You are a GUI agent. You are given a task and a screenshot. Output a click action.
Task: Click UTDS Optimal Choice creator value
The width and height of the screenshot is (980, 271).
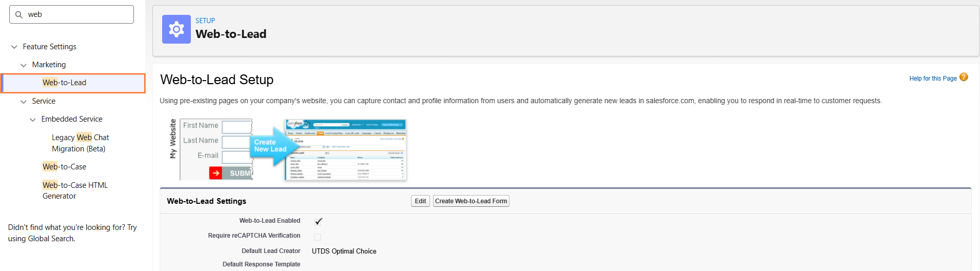(344, 251)
